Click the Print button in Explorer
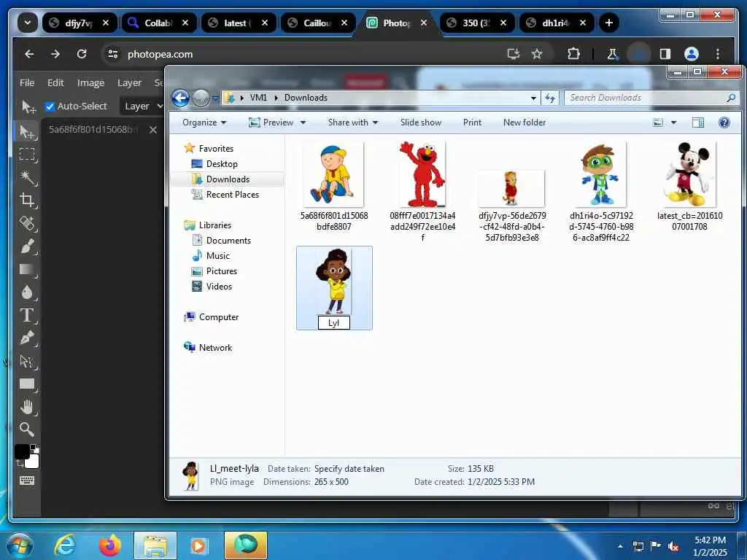 [x=472, y=122]
